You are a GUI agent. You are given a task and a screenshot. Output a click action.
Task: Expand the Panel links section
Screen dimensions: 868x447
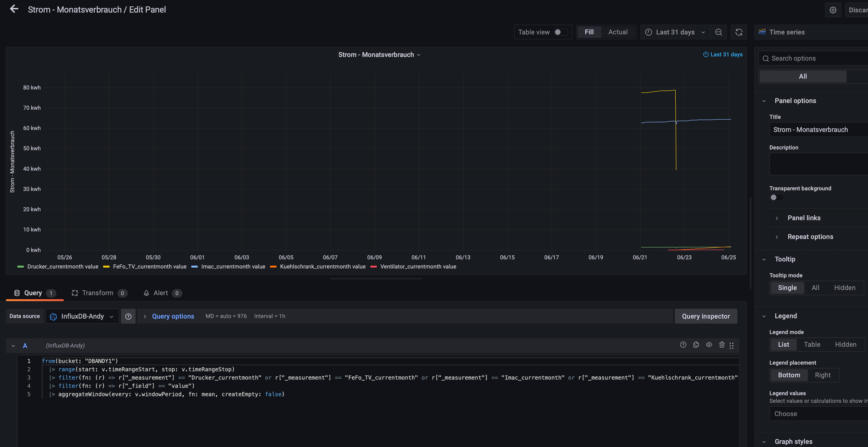point(804,218)
